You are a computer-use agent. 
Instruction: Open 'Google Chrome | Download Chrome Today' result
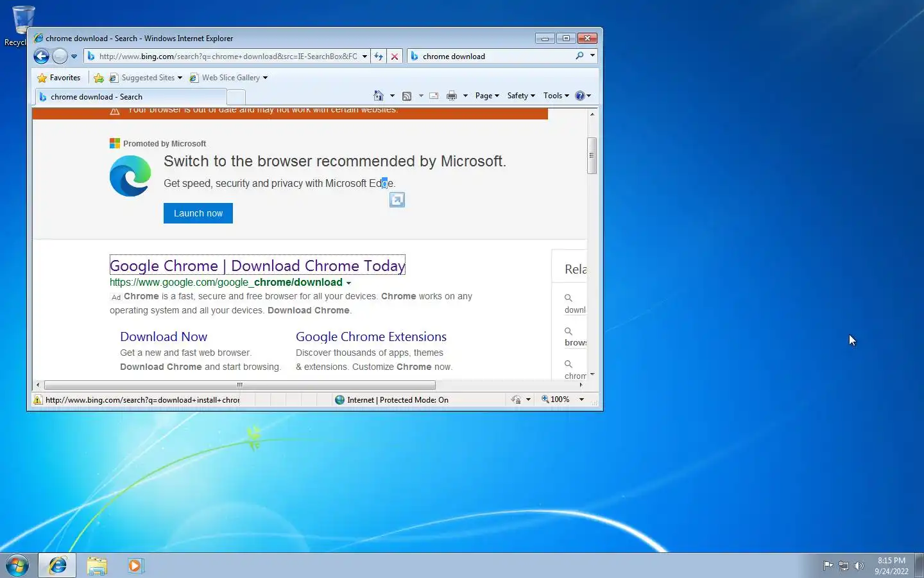pyautogui.click(x=257, y=265)
